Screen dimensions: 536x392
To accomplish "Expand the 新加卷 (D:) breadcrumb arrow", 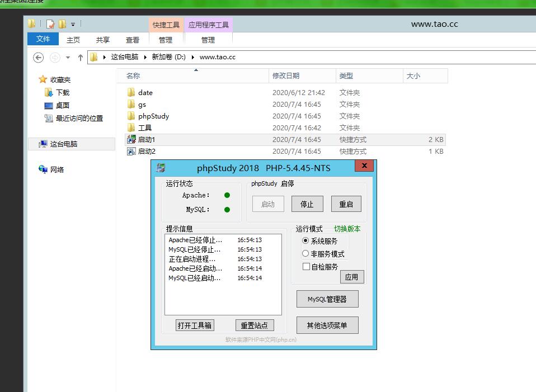I will [x=193, y=57].
